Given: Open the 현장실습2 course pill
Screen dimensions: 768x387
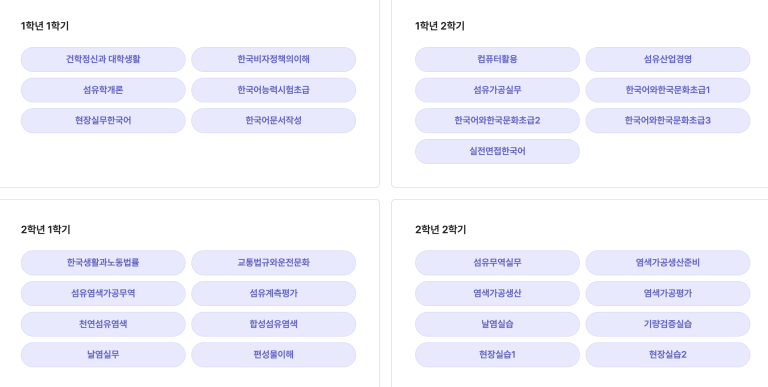Looking at the screenshot, I should click(668, 355).
